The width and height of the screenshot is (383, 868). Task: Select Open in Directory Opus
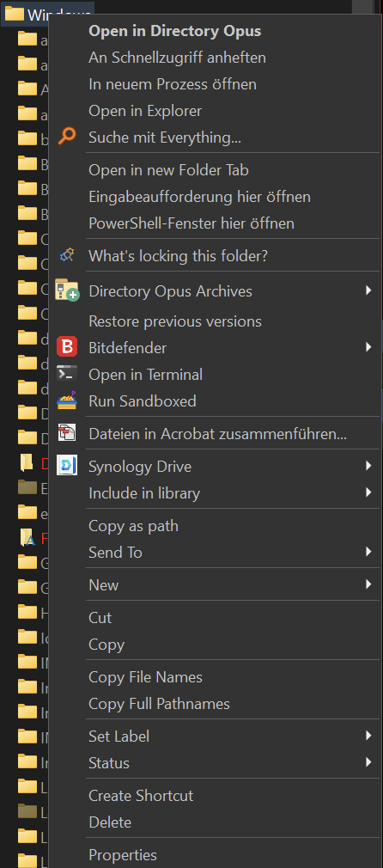pyautogui.click(x=175, y=31)
